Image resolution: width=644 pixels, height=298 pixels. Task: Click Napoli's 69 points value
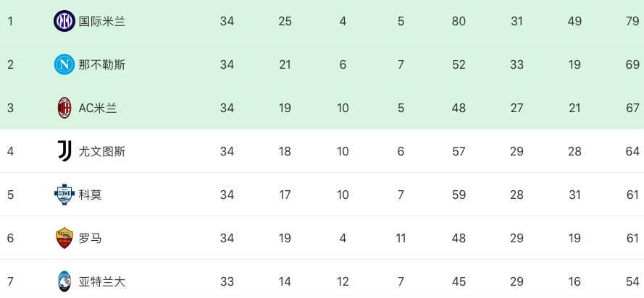tap(632, 65)
